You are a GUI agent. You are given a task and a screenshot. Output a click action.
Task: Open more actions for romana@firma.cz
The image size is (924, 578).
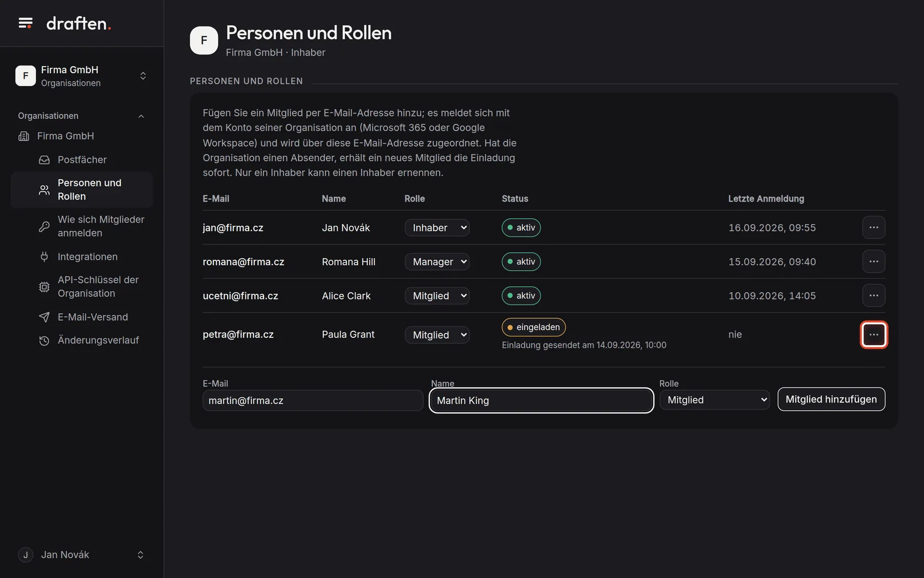[x=874, y=261]
